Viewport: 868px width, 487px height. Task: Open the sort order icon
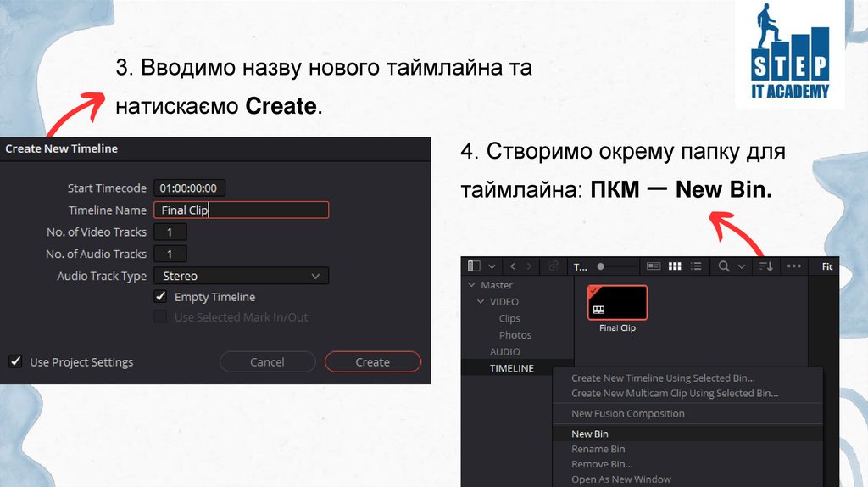tap(766, 266)
